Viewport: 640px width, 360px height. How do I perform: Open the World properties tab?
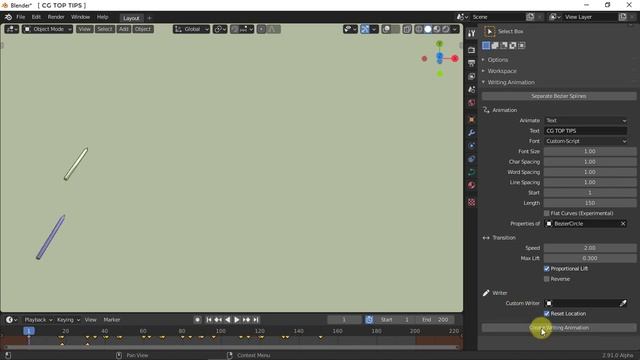(x=471, y=102)
